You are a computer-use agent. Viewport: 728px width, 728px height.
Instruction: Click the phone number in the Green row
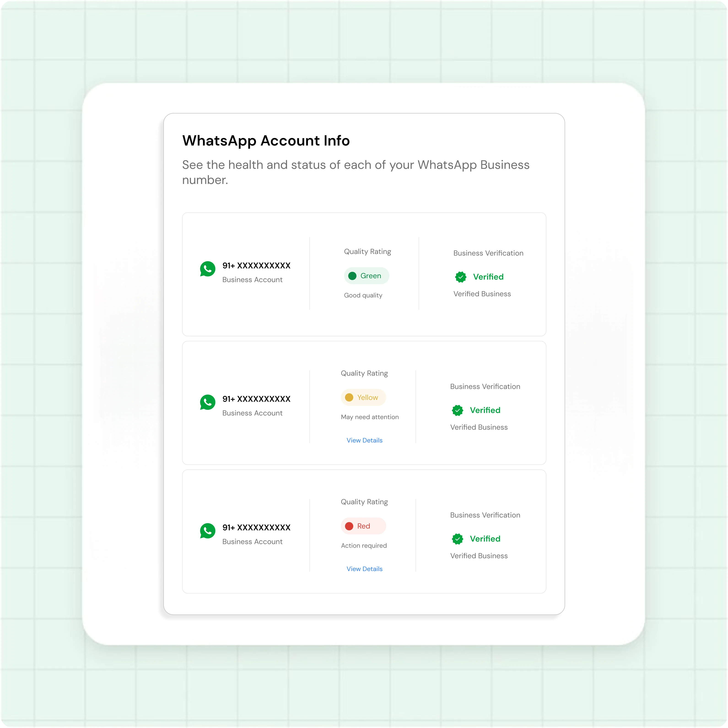(x=256, y=266)
